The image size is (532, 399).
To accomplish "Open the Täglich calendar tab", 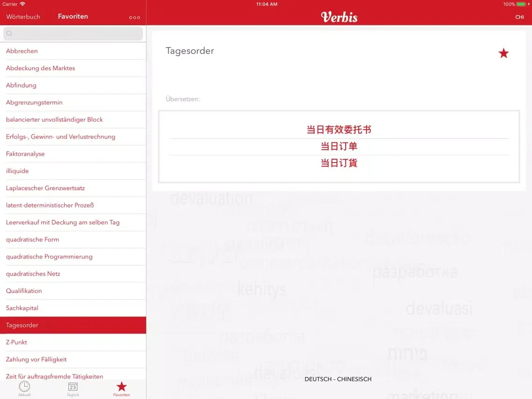I will (73, 389).
